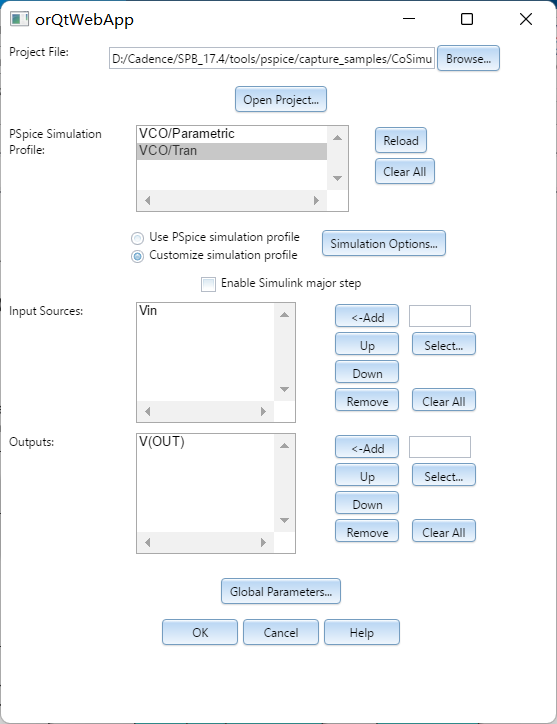Click down arrow of Input Sources list scrollbar

tap(285, 389)
